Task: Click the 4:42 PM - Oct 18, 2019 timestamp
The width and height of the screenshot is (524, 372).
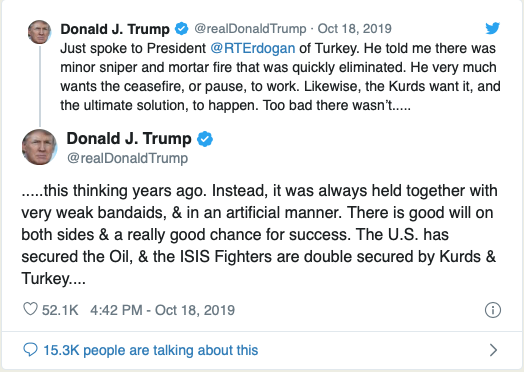Action: coord(162,310)
